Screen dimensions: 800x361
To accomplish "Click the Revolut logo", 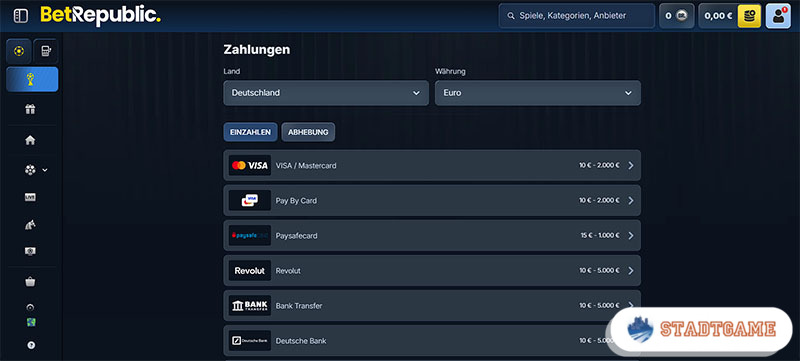I will tap(250, 270).
